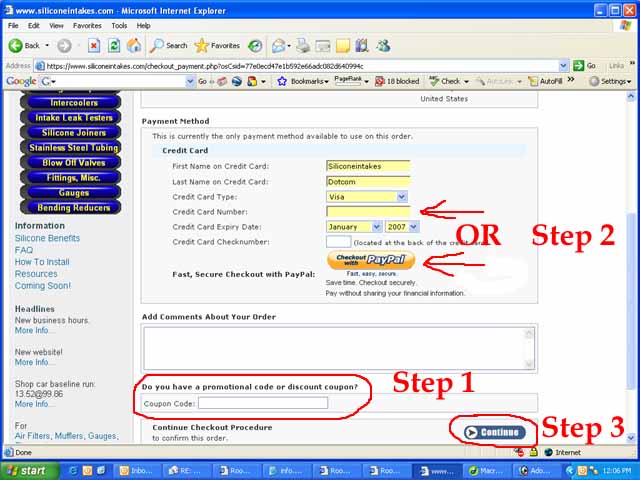Open the Edit menu

(x=33, y=26)
